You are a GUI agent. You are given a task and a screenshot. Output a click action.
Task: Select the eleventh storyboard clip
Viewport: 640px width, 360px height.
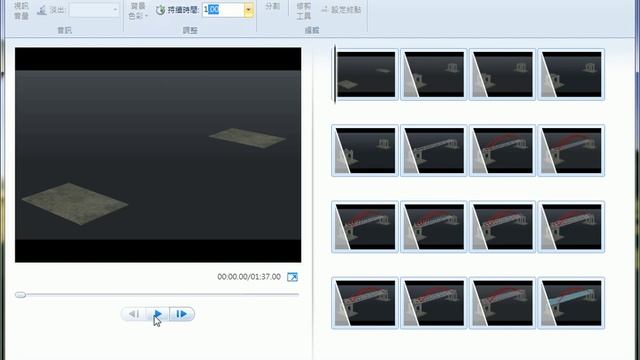(x=502, y=227)
